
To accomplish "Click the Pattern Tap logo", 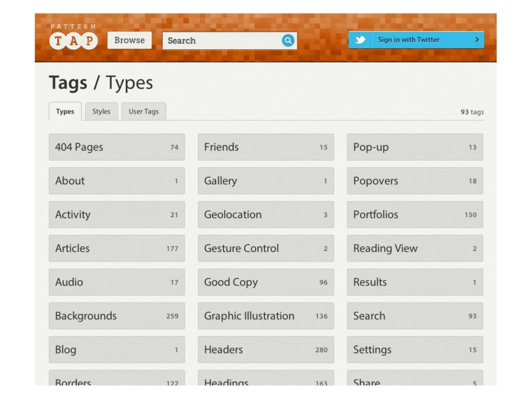I will pyautogui.click(x=73, y=37).
